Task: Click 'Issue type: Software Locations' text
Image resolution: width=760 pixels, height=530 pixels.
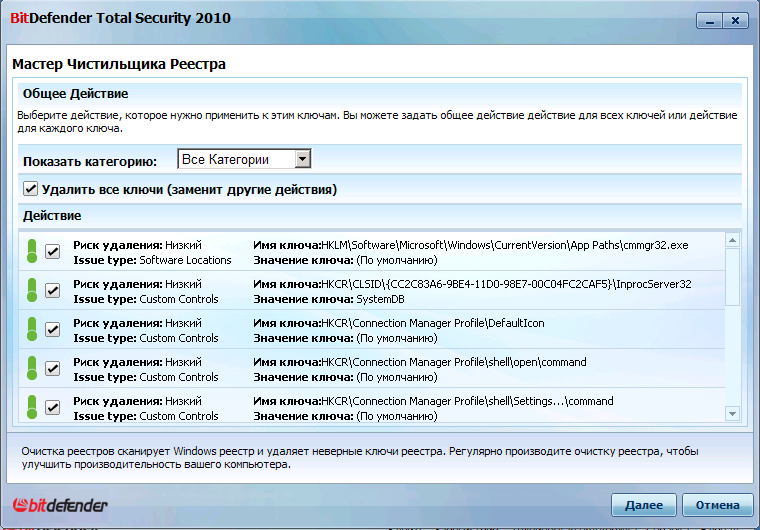Action: pos(152,260)
